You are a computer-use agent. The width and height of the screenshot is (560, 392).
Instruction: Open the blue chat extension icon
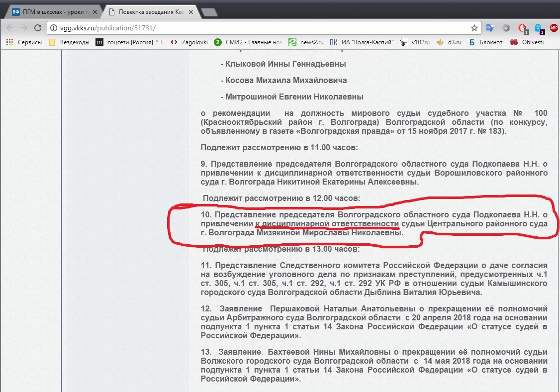tap(539, 28)
